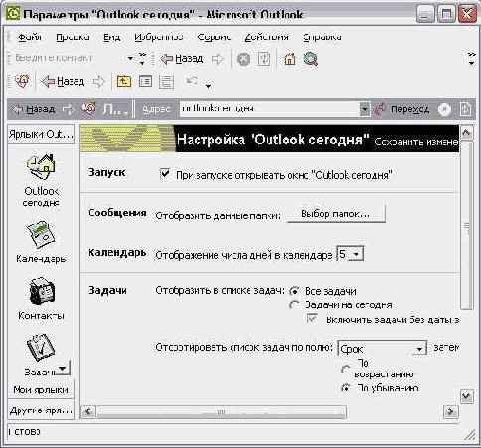Click the Выбор папок... button

(335, 214)
